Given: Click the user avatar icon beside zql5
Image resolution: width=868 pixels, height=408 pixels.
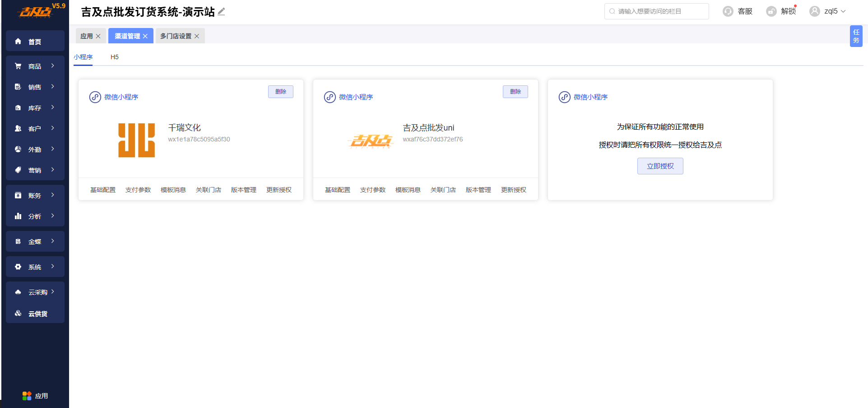Looking at the screenshot, I should pyautogui.click(x=815, y=11).
